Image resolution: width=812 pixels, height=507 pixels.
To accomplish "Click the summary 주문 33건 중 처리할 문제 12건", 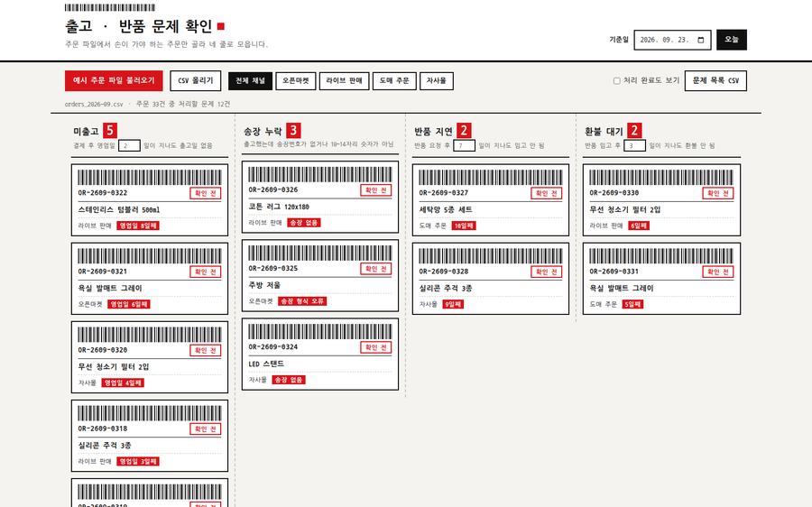I will [183, 104].
